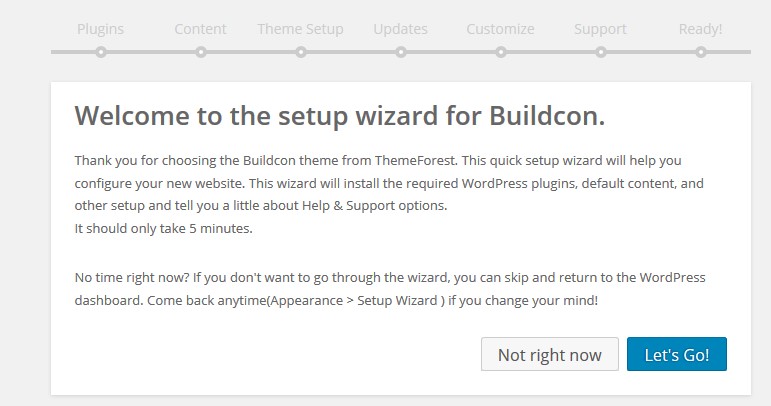Screen dimensions: 771x406
Task: Click the Welcome to the setup wizard heading
Action: pos(340,116)
